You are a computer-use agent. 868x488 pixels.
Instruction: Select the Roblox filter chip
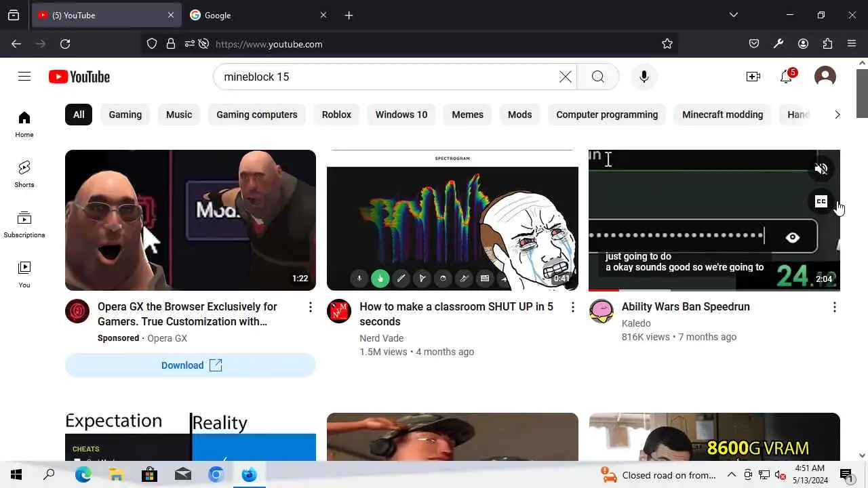tap(336, 115)
